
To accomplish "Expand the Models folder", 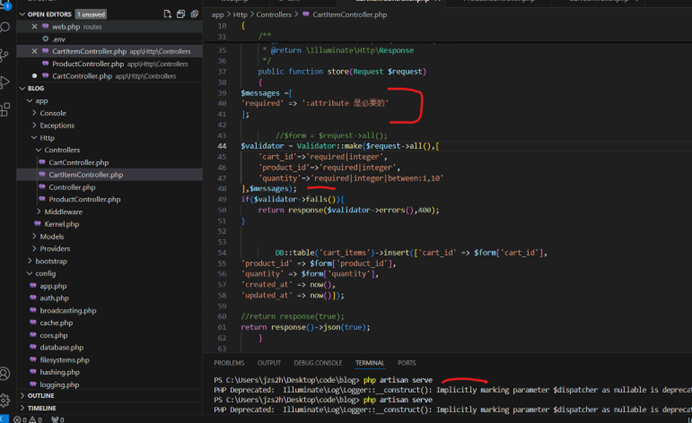I will pos(34,236).
